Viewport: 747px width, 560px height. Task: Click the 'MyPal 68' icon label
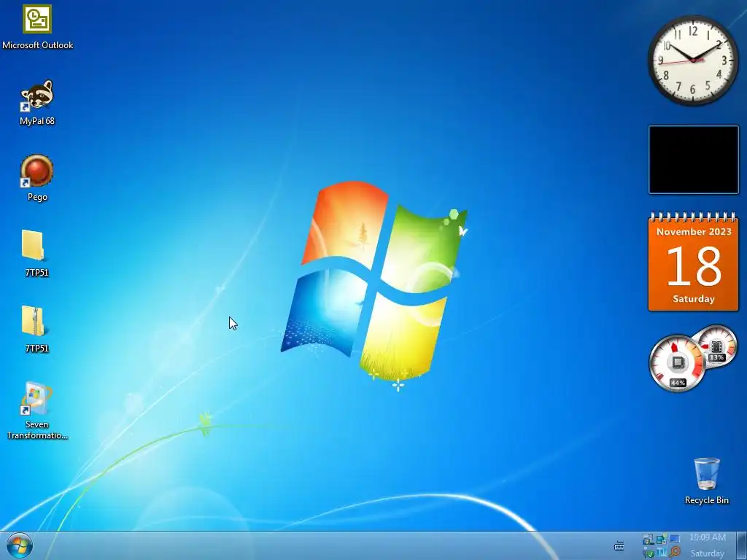pos(37,121)
